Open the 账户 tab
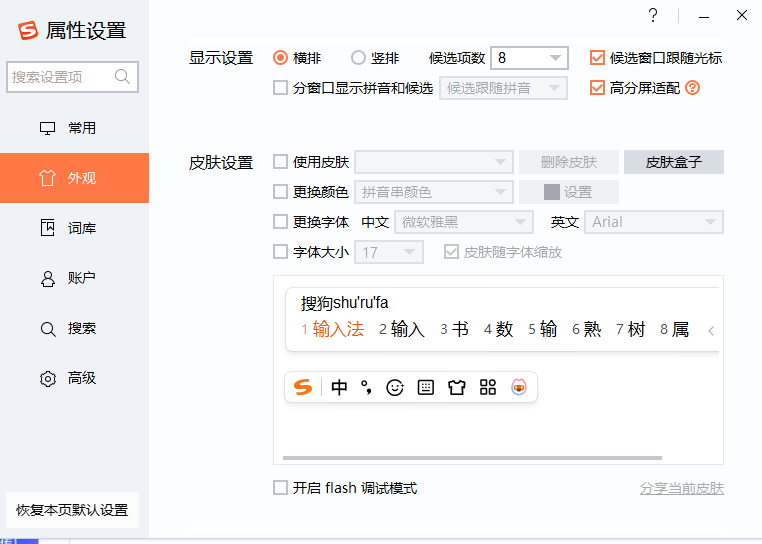Screen dimensions: 762x544 [74, 278]
